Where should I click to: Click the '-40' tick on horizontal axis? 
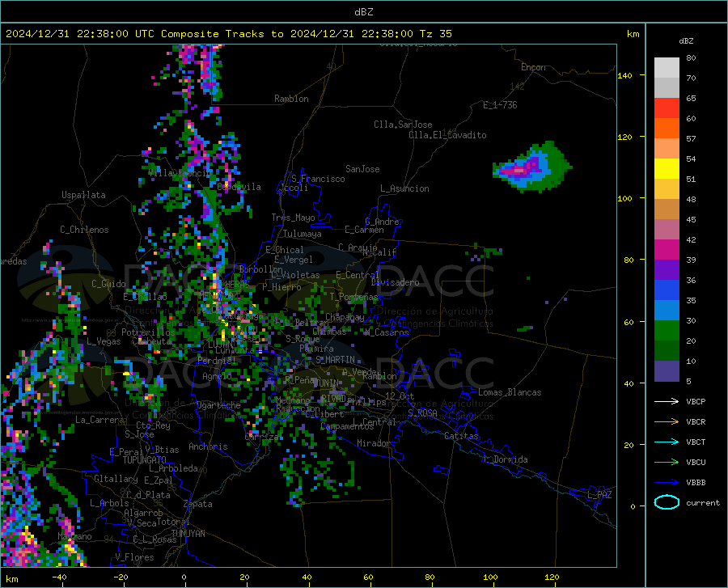pos(59,577)
